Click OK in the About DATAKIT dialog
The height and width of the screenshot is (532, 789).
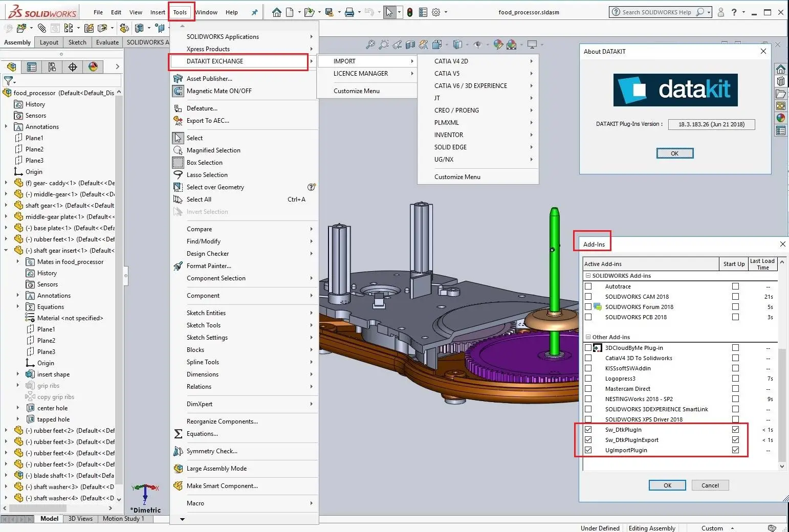[x=674, y=153]
